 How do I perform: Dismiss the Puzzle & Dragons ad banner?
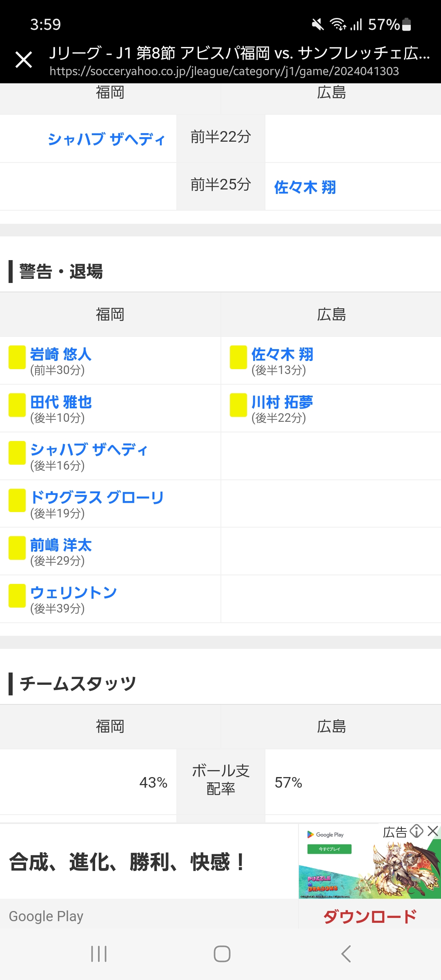[x=433, y=831]
